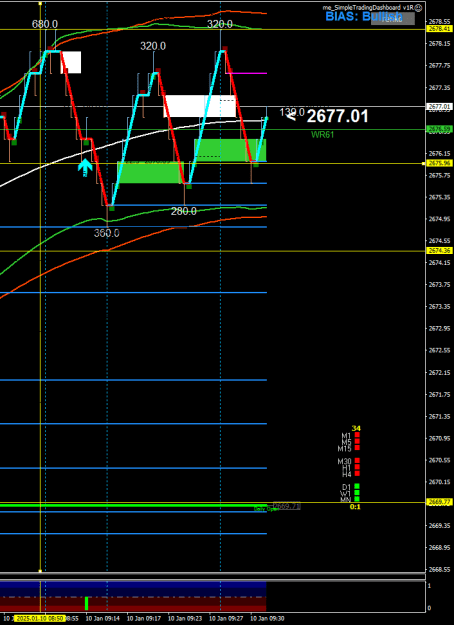Click the yellow 2674.36 axis price tag

point(438,250)
